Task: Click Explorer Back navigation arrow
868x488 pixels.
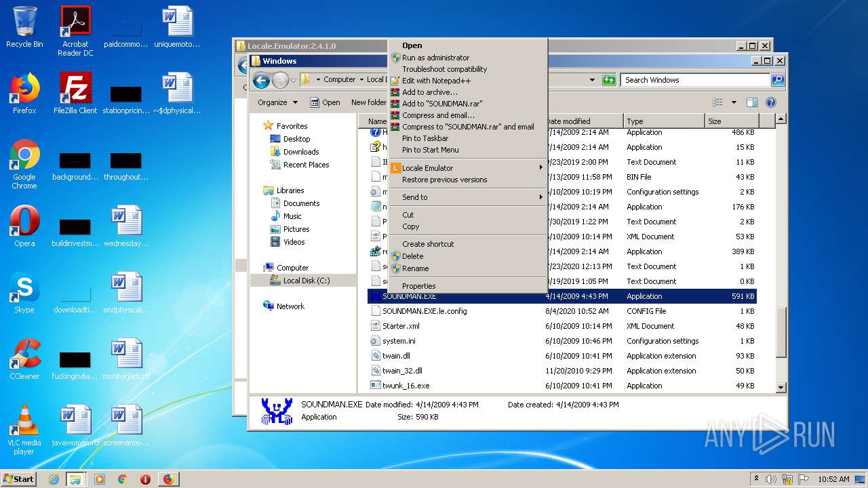Action: (x=261, y=81)
